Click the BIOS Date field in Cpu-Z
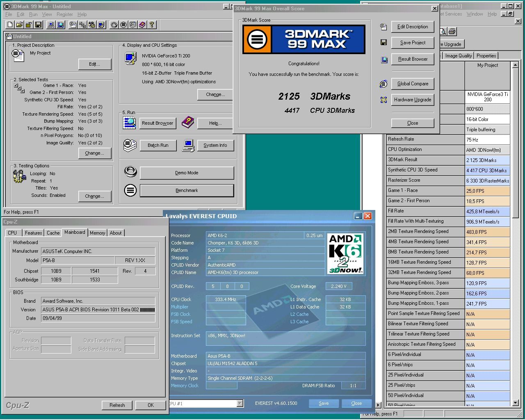Screen dimensions: 525x420 pyautogui.click(x=98, y=318)
